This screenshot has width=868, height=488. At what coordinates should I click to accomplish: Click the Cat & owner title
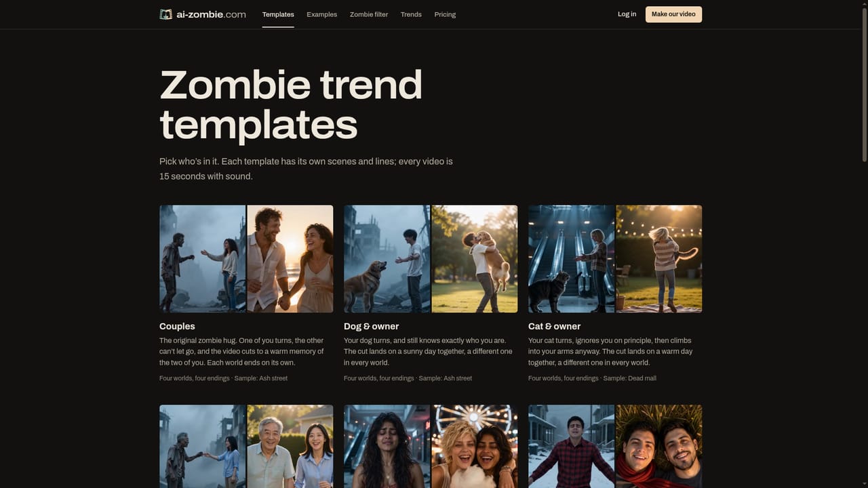pyautogui.click(x=554, y=326)
